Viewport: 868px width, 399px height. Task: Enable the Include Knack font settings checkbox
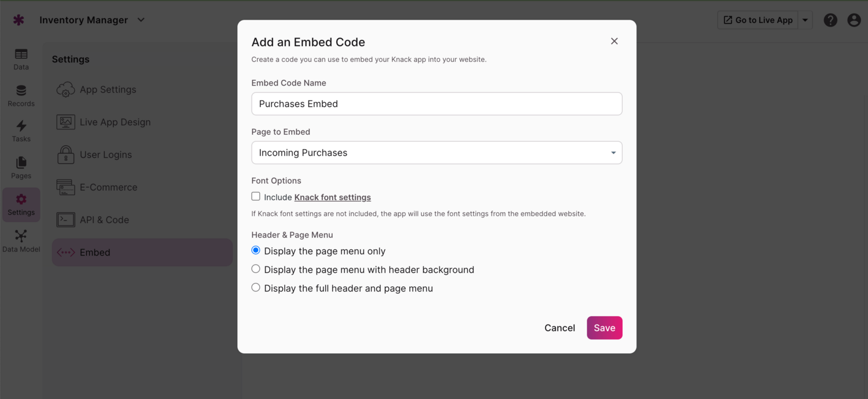point(256,197)
